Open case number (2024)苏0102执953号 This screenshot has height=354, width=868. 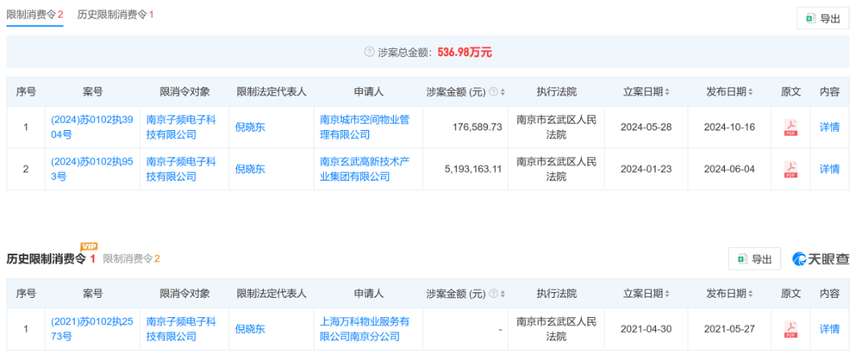pos(92,169)
